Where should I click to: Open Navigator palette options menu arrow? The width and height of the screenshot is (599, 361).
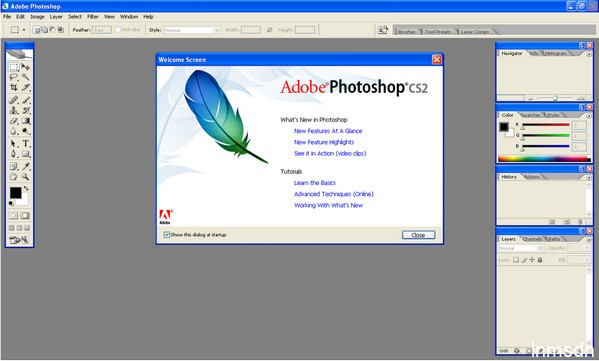tap(589, 54)
